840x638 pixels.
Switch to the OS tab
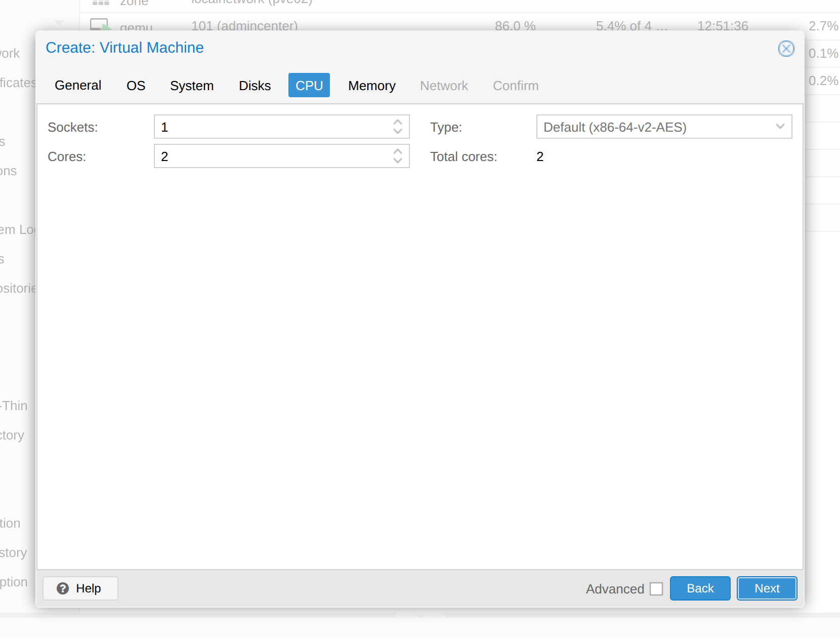pos(136,85)
